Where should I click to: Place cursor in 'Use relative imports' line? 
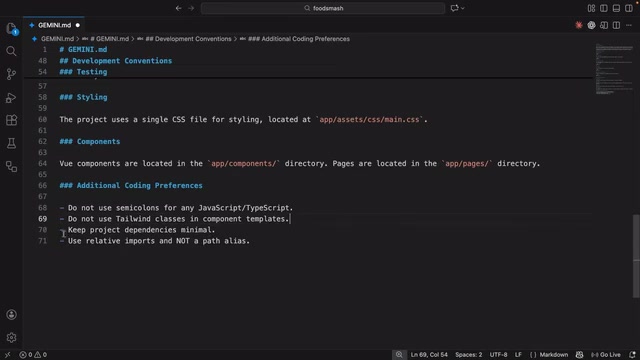158,241
